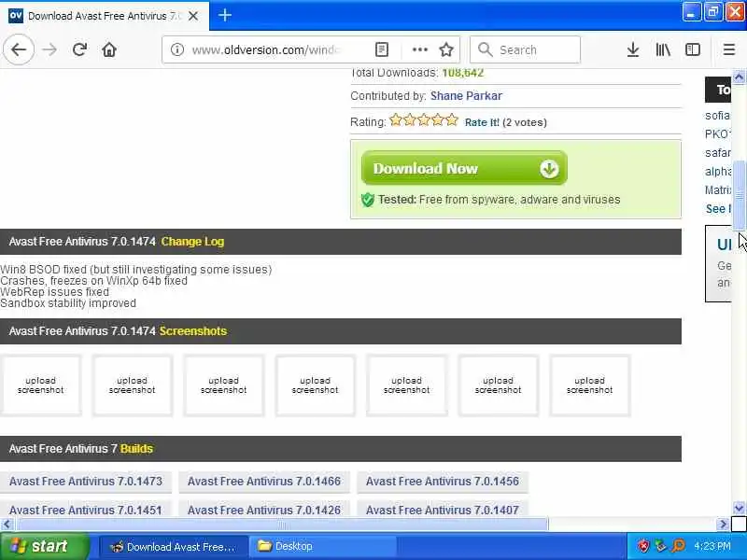Open the browser home page
This screenshot has height=560, width=747.
(109, 49)
